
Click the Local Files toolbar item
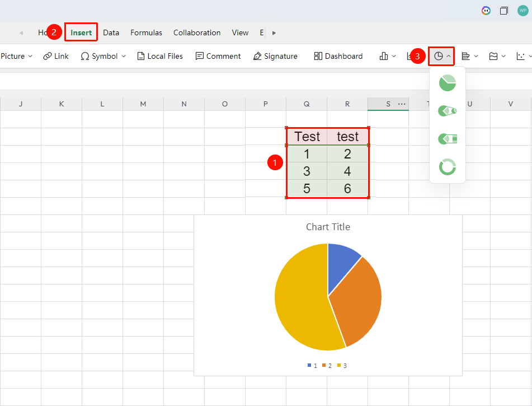(x=160, y=56)
